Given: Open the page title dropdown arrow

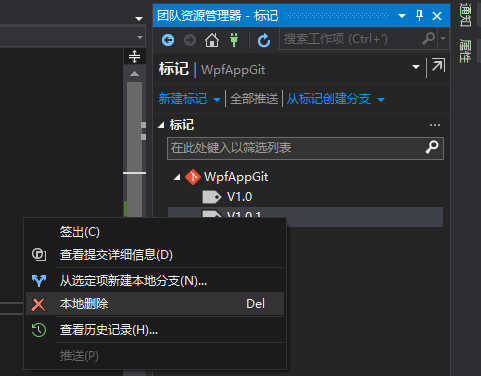Looking at the screenshot, I should tap(416, 67).
